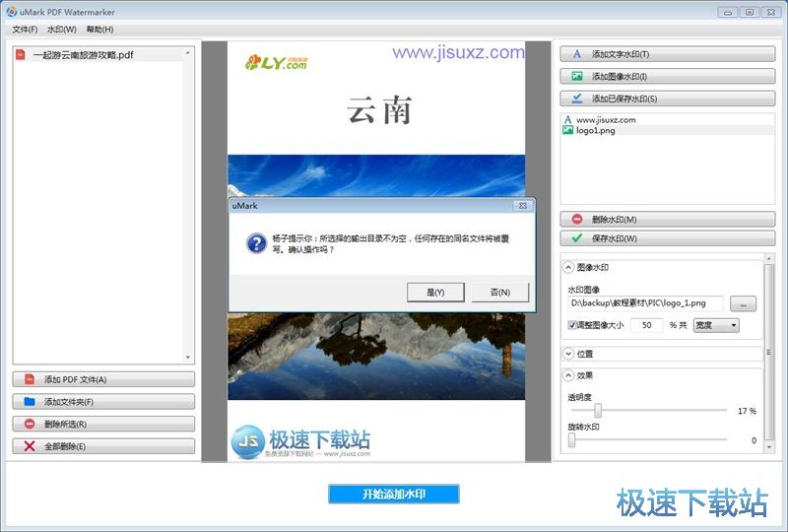This screenshot has height=532, width=788.
Task: Close the uMark confirmation dialog
Action: click(523, 206)
